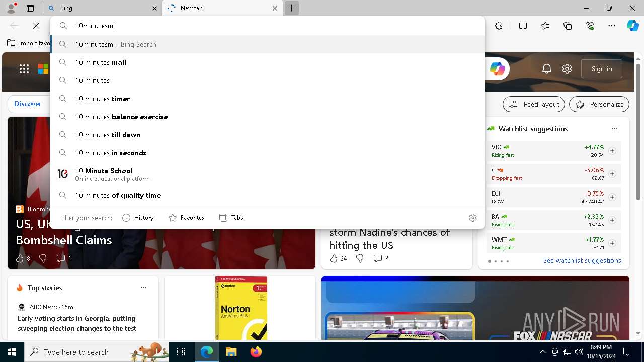The height and width of the screenshot is (362, 644).
Task: Filter search by History
Action: tap(138, 218)
